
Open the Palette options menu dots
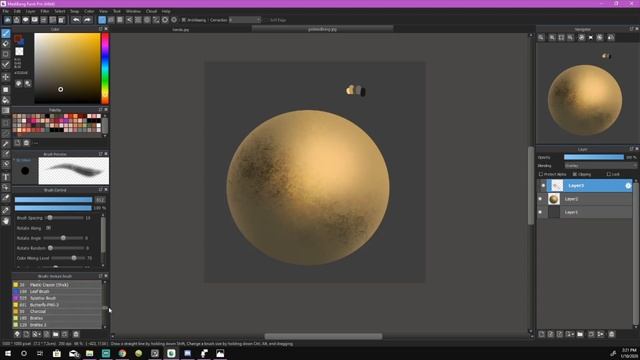(36, 143)
